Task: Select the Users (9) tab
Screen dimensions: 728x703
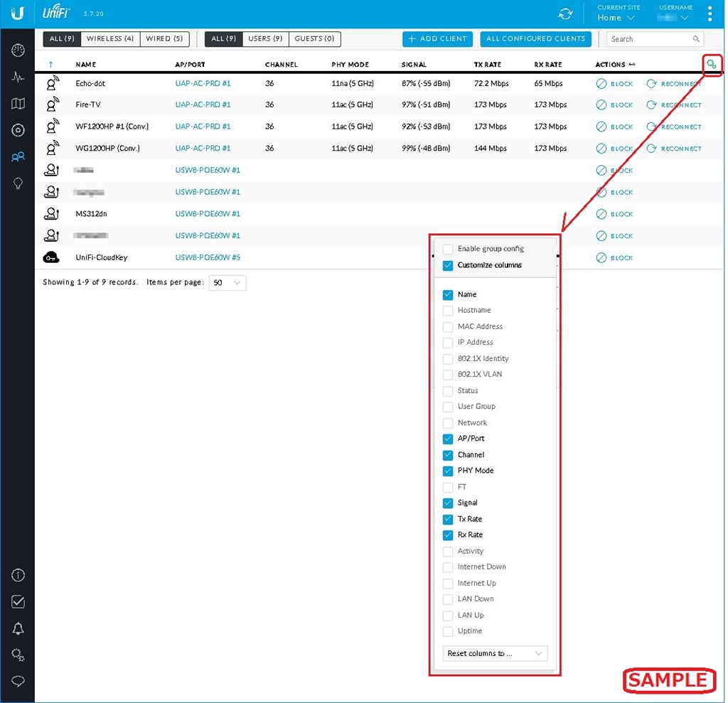Action: [x=265, y=39]
